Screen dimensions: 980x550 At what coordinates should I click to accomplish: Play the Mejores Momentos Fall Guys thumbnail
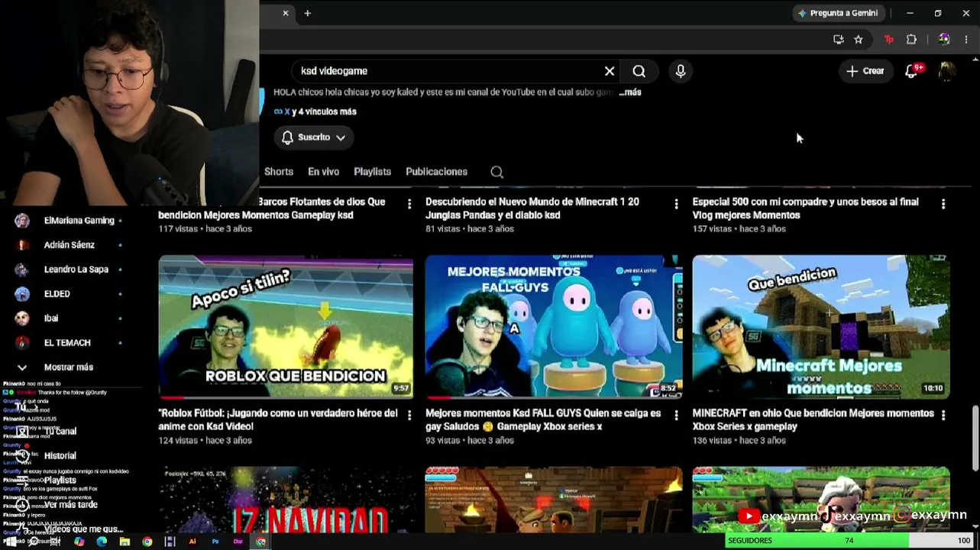[x=554, y=327]
